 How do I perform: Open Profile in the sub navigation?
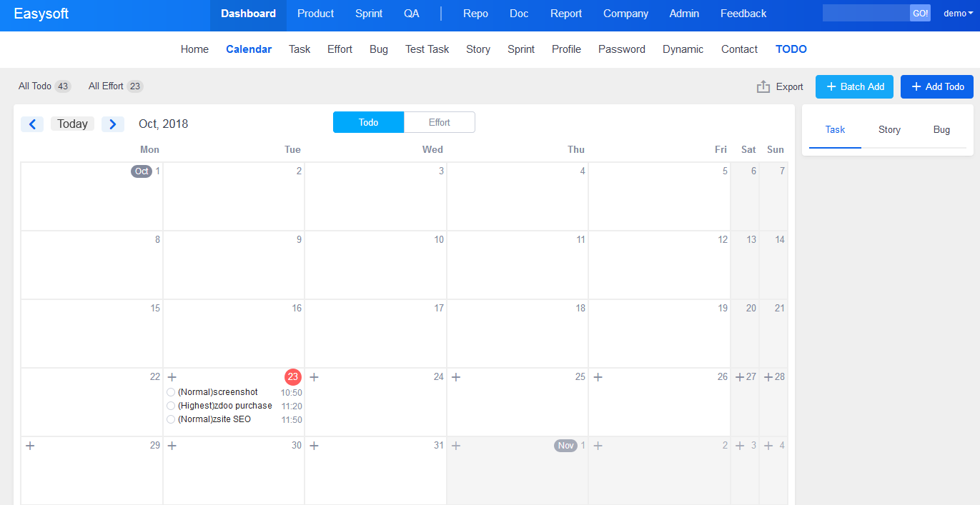tap(566, 49)
